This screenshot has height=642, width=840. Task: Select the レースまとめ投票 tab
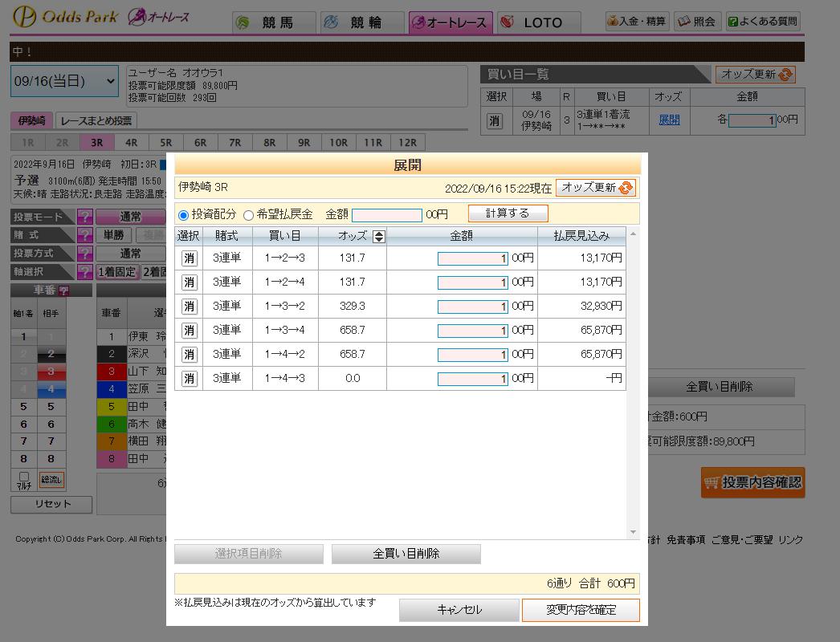[x=96, y=120]
